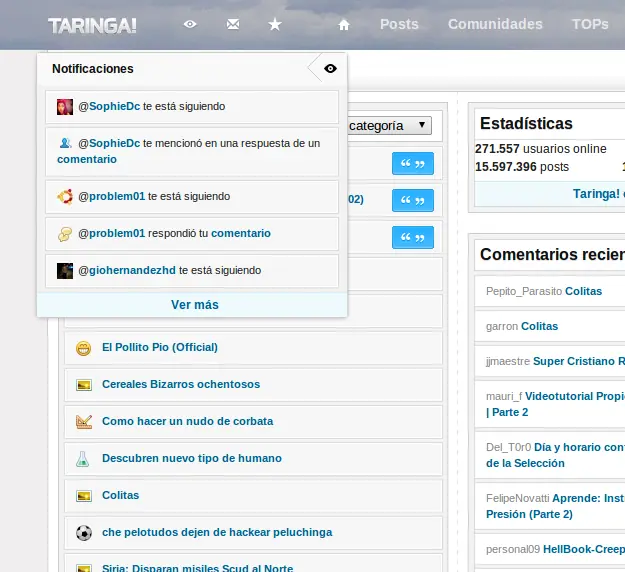Open @SophieDc profile in the following notification
The height and width of the screenshot is (572, 625).
[x=109, y=106]
